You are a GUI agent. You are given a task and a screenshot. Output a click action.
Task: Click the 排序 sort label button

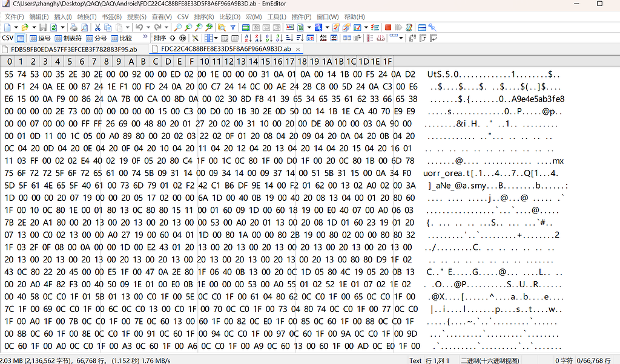click(x=160, y=38)
